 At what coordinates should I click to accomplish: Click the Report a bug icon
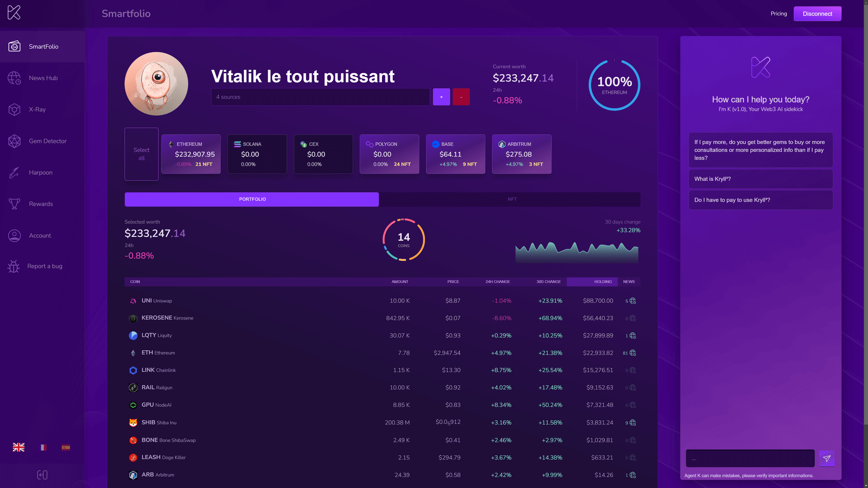click(x=13, y=266)
